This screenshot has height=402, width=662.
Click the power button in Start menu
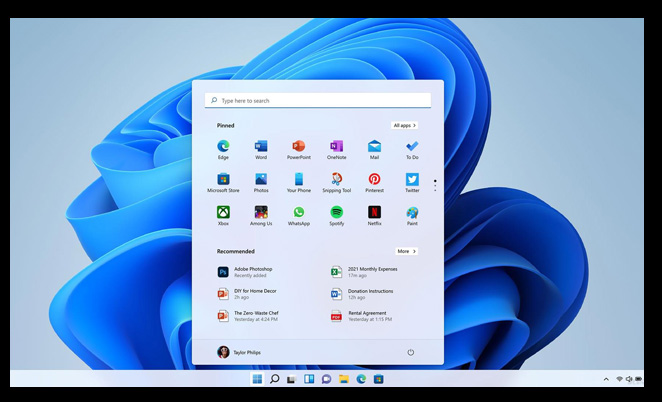tap(411, 352)
